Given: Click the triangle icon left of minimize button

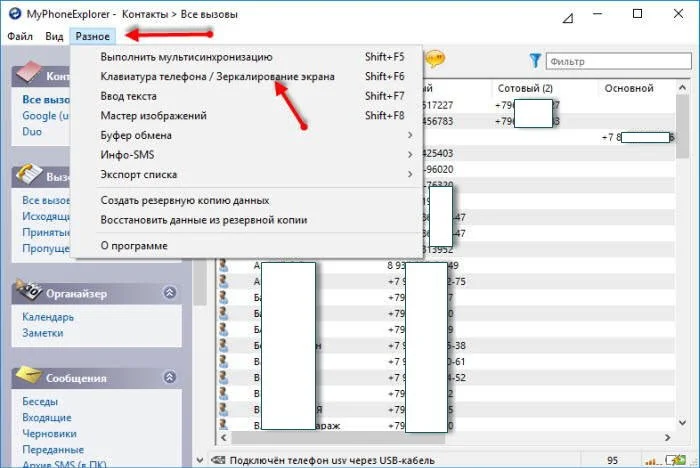Looking at the screenshot, I should pyautogui.click(x=567, y=18).
